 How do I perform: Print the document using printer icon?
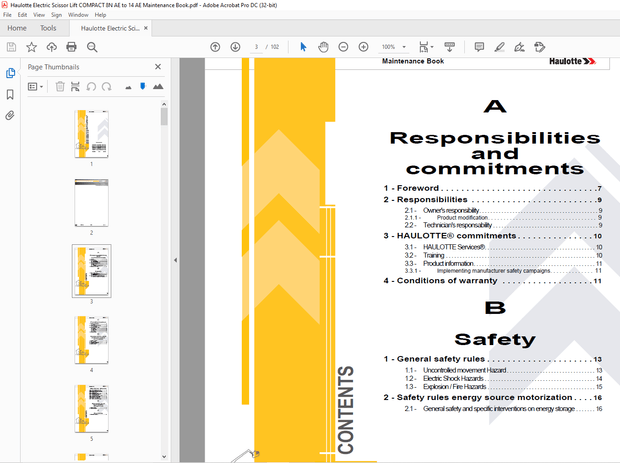[72, 47]
